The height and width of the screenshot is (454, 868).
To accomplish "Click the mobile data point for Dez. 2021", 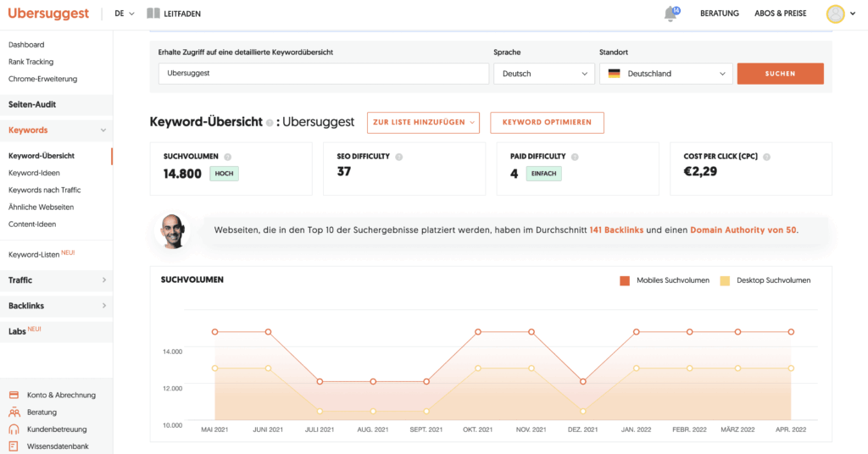I will pyautogui.click(x=583, y=381).
